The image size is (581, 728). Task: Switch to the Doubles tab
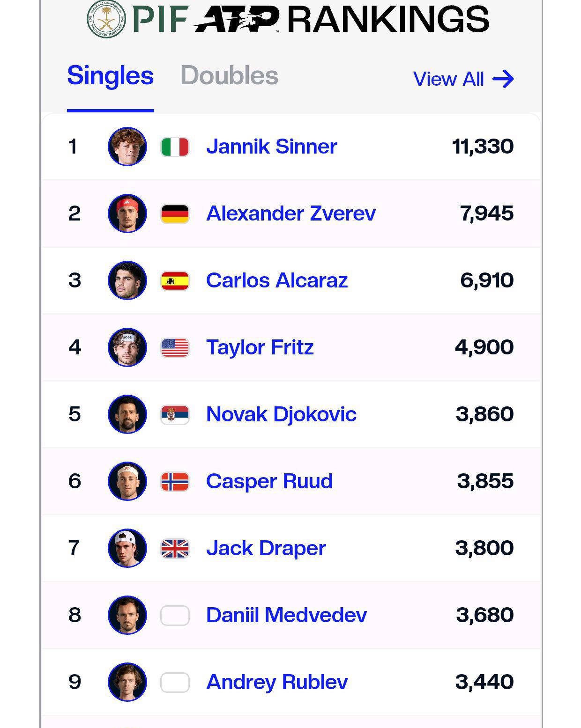coord(229,75)
